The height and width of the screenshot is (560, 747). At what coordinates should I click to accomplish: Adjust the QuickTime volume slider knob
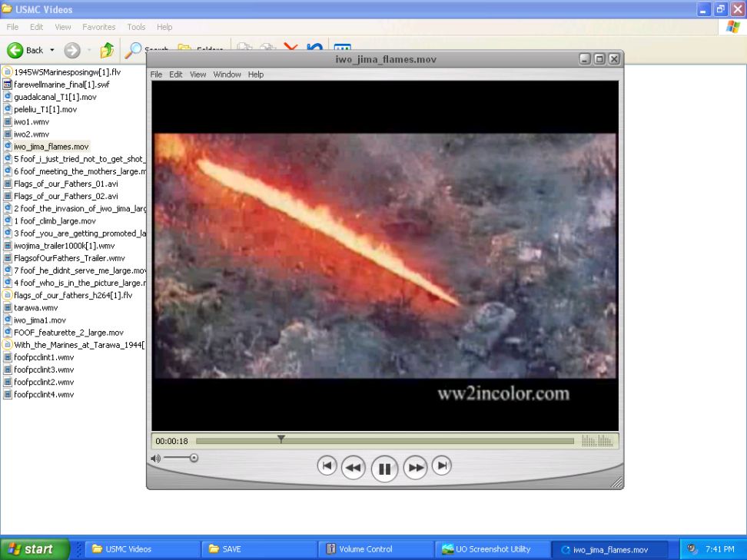pyautogui.click(x=194, y=458)
